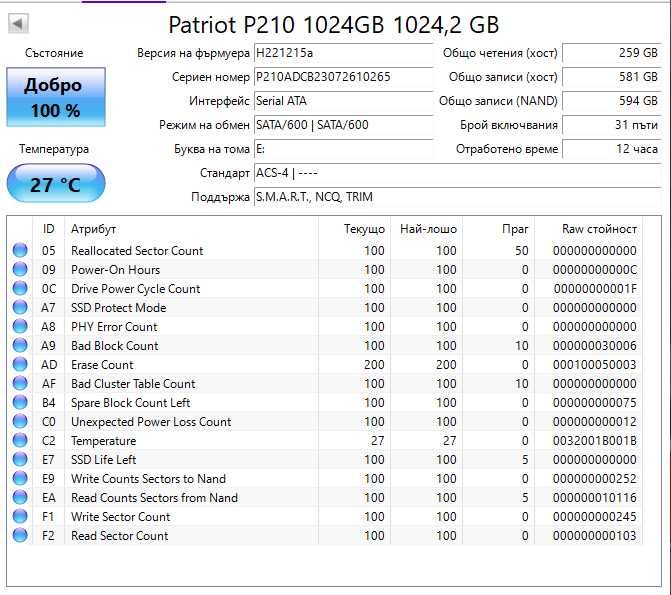Select the SSD Life Left attribute name

point(104,460)
